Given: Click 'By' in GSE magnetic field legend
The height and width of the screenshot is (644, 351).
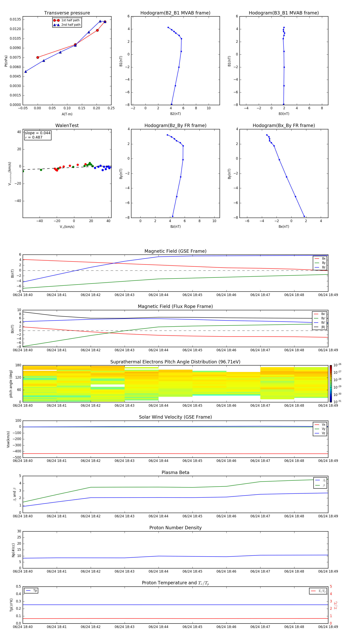Looking at the screenshot, I should pyautogui.click(x=320, y=263).
